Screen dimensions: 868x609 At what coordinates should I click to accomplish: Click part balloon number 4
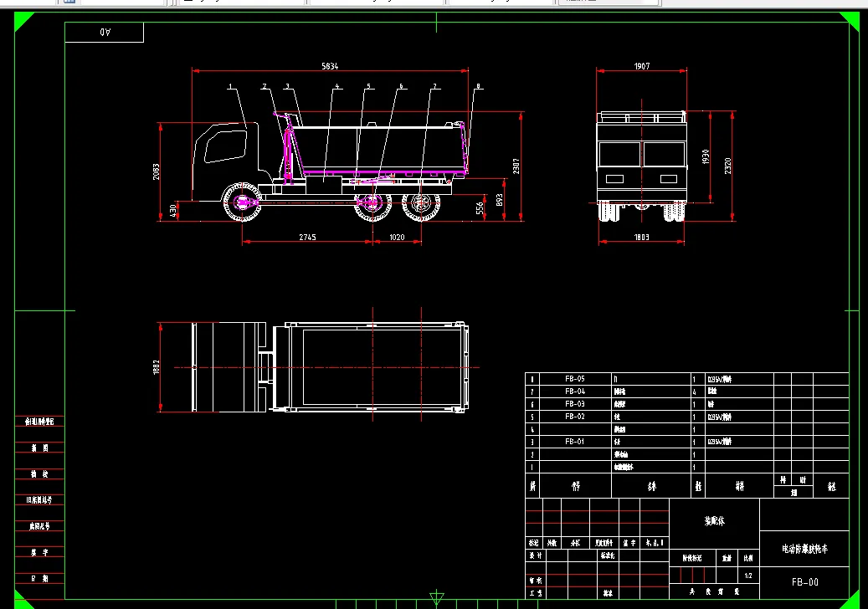[336, 86]
